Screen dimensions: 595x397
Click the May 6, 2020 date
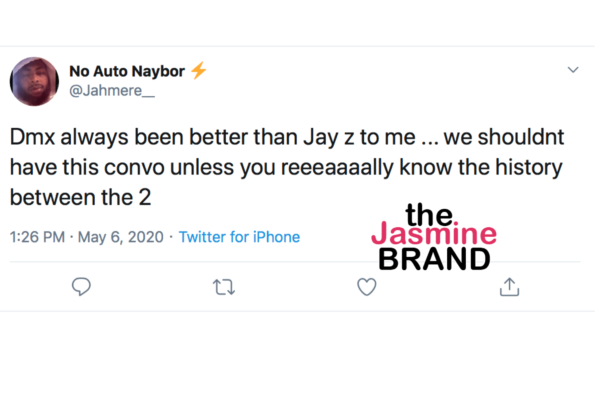point(121,237)
